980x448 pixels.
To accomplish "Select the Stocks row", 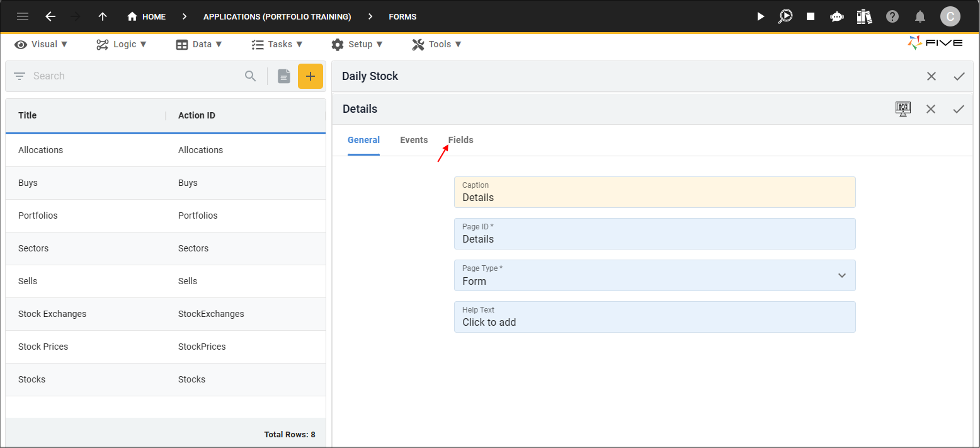I will [166, 379].
